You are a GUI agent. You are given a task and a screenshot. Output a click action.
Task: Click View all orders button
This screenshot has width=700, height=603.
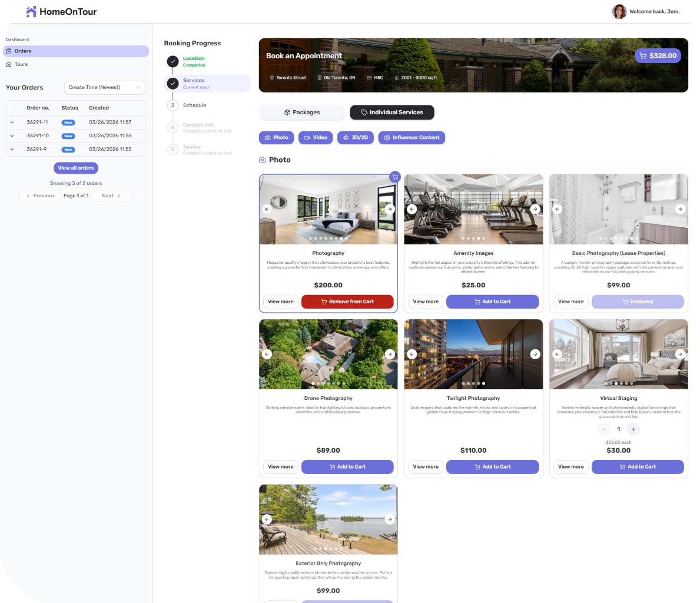[76, 168]
